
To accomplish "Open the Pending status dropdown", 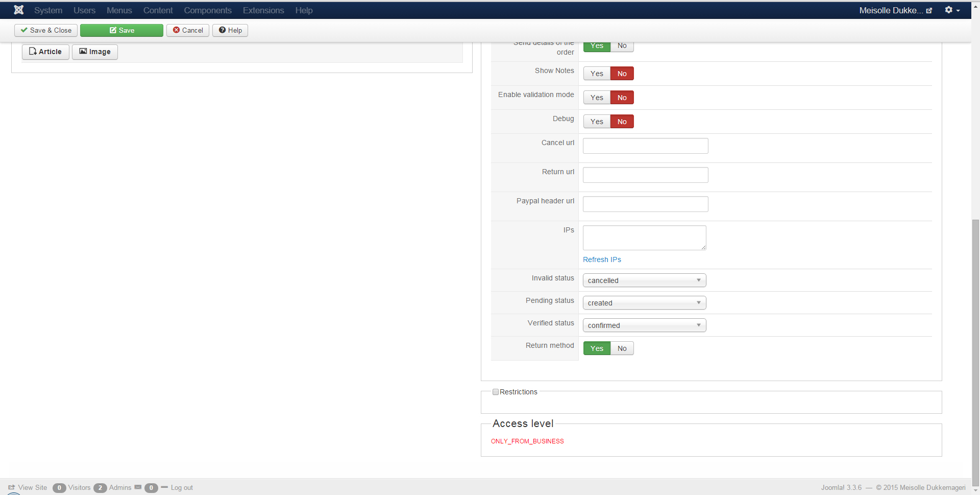I will point(644,303).
